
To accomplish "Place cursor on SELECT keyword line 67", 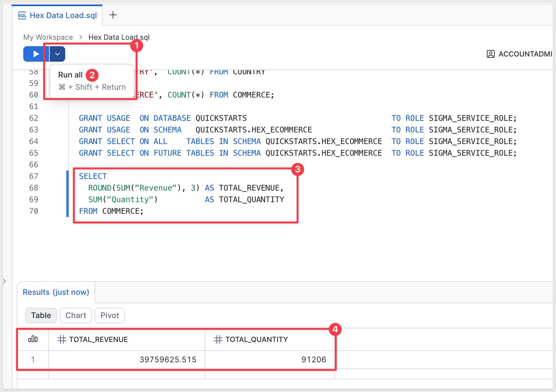I will 93,176.
